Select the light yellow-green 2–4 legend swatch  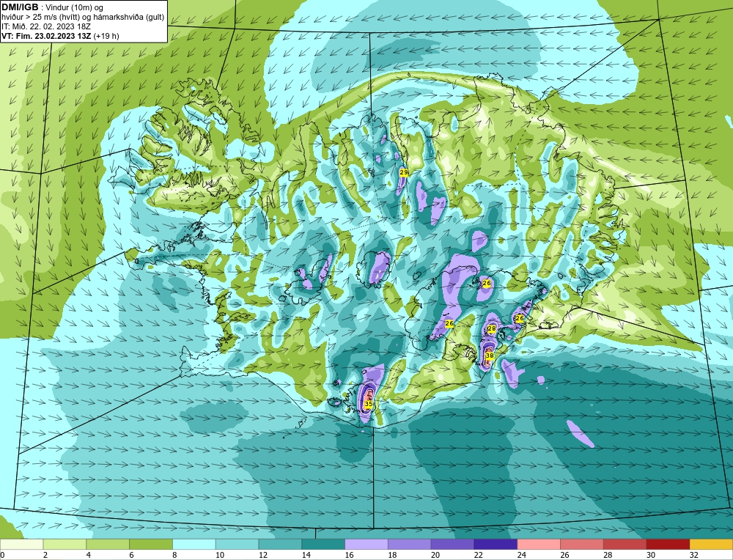[x=65, y=545]
